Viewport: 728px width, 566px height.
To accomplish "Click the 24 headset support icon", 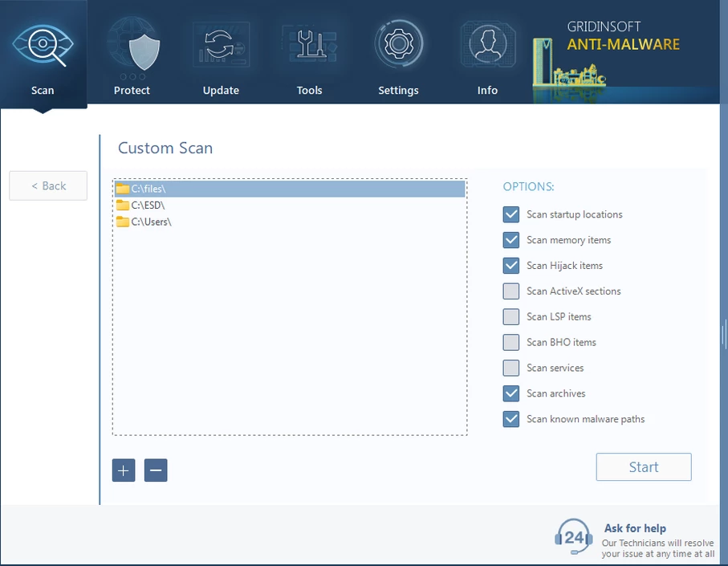I will (x=574, y=536).
